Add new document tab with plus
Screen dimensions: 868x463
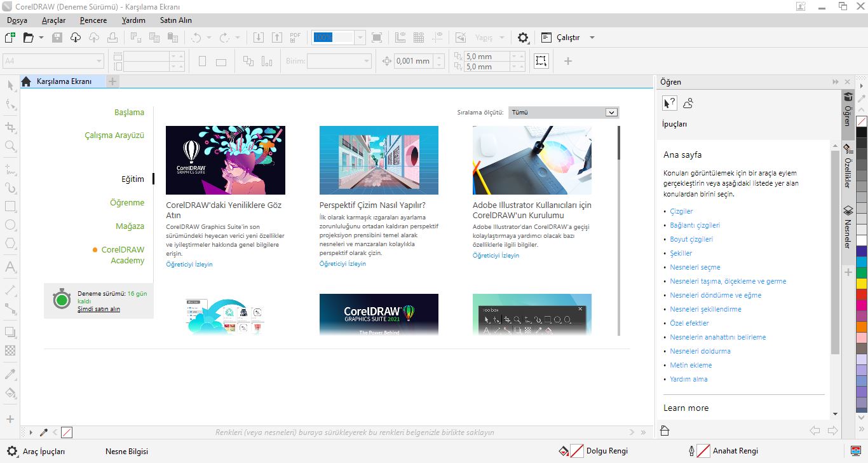[112, 81]
